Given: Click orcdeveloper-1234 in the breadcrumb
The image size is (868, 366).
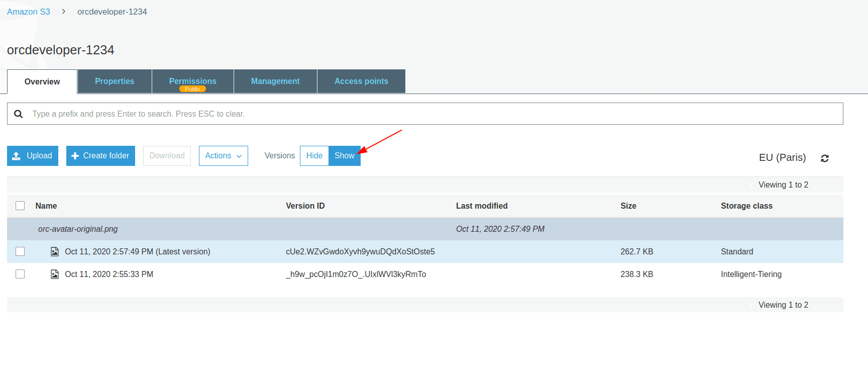Looking at the screenshot, I should pos(112,12).
